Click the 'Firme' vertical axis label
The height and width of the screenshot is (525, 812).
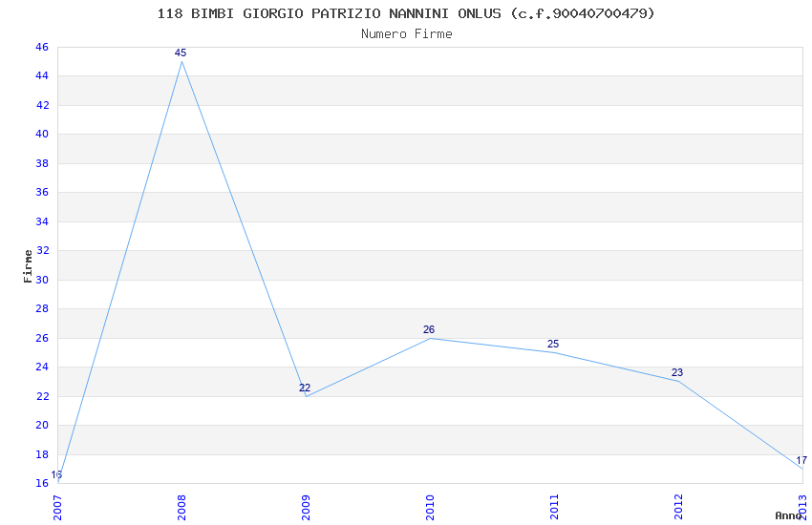pos(28,266)
